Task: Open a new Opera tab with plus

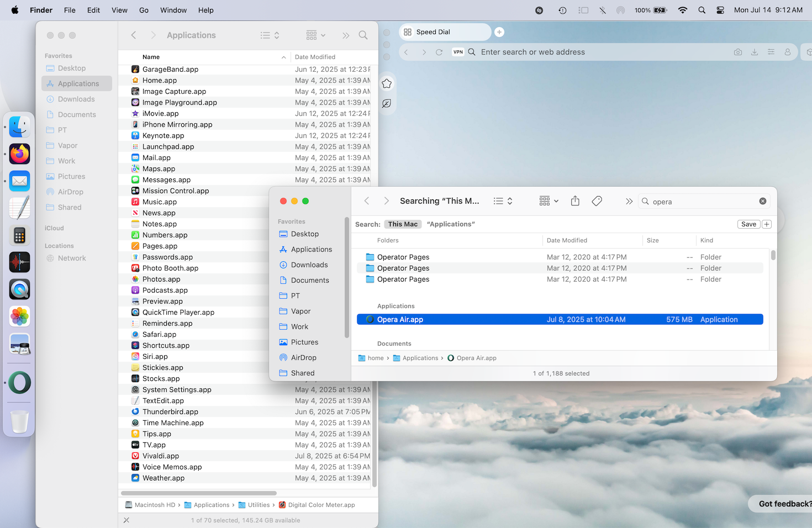Action: pos(499,32)
